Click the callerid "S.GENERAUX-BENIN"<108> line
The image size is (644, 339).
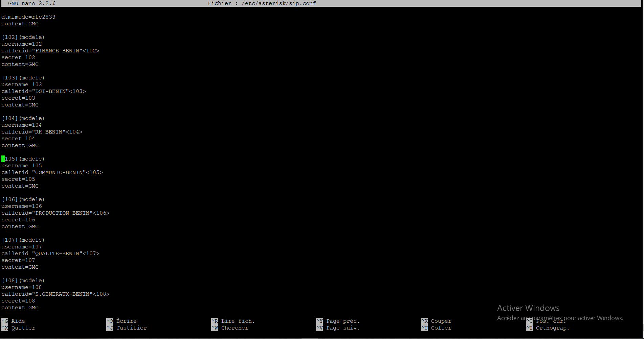tap(55, 294)
